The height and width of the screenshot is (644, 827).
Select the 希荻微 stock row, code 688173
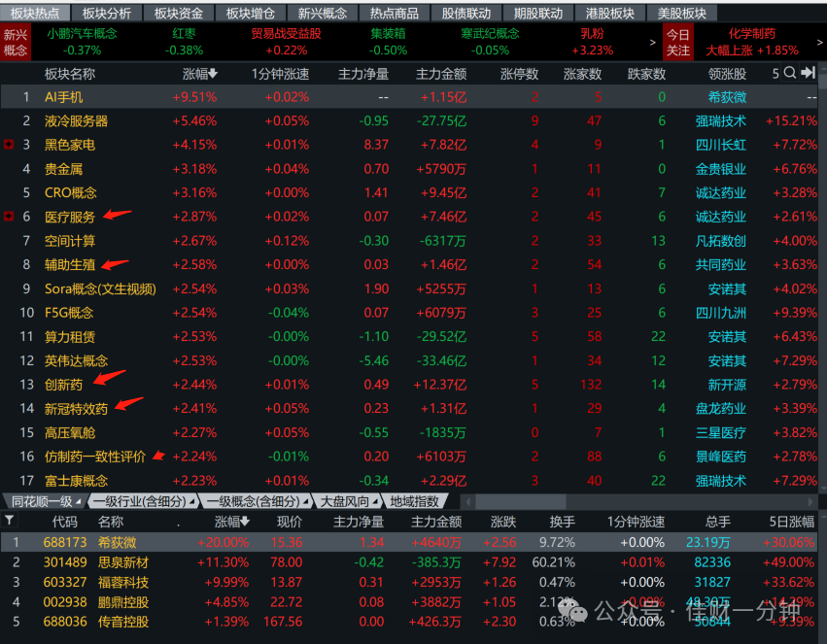pyautogui.click(x=409, y=542)
